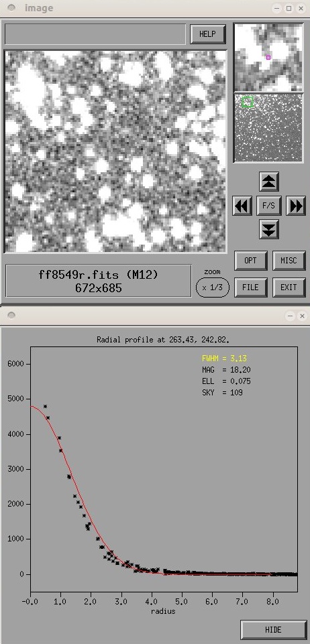Open the zoom x 1/3 selector
The height and width of the screenshot is (644, 310).
[212, 287]
